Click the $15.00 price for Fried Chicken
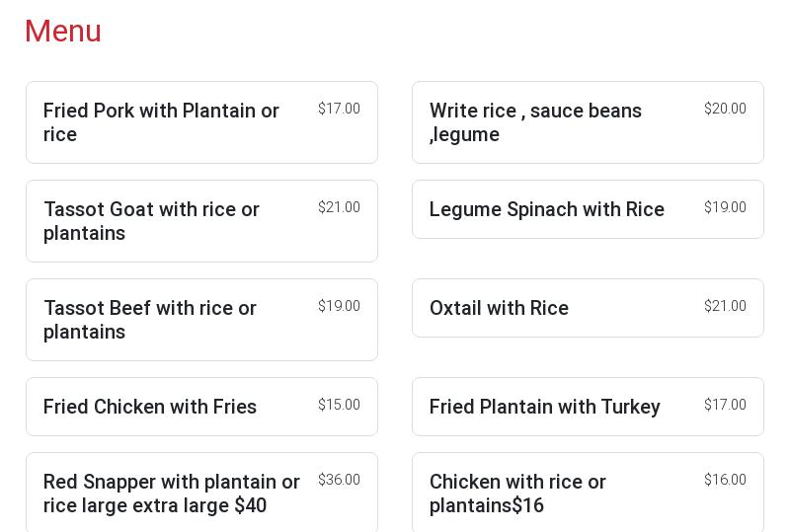Screen dimensions: 790x532 (339, 405)
